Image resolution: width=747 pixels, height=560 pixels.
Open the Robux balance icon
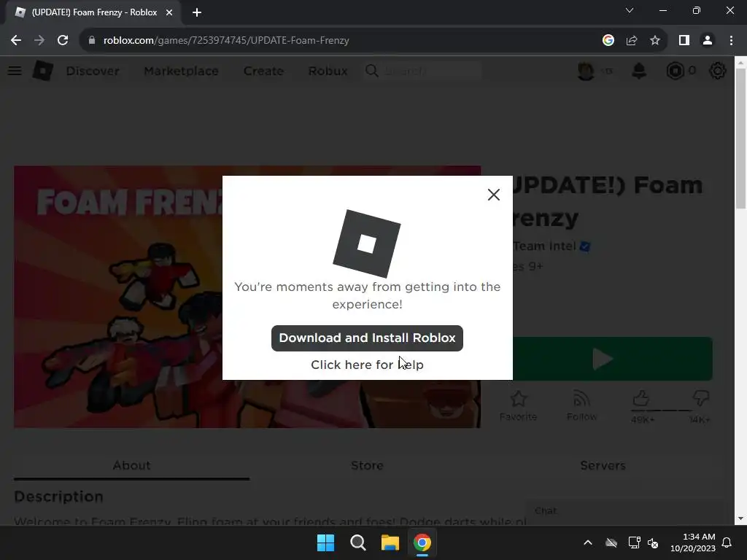point(675,71)
